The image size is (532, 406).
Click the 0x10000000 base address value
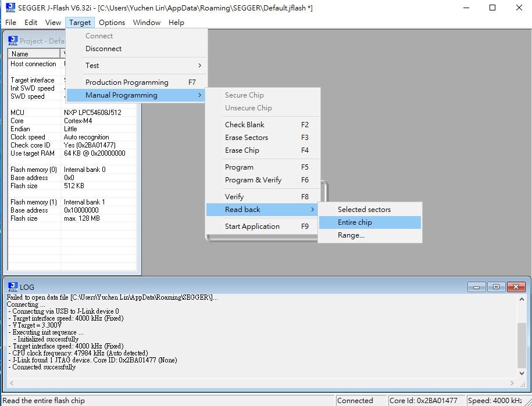(x=81, y=210)
